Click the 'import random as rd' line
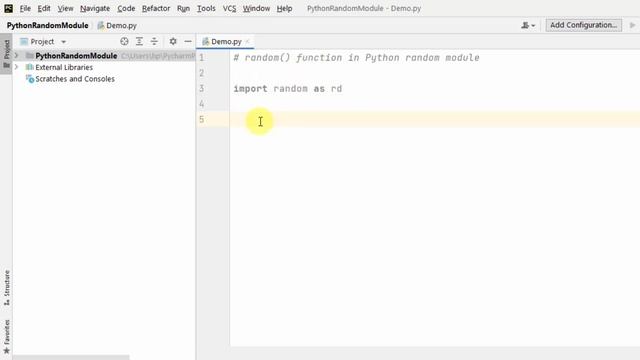 287,89
